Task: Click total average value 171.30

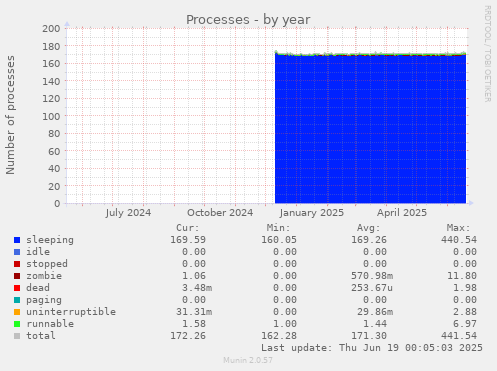Action: 369,336
